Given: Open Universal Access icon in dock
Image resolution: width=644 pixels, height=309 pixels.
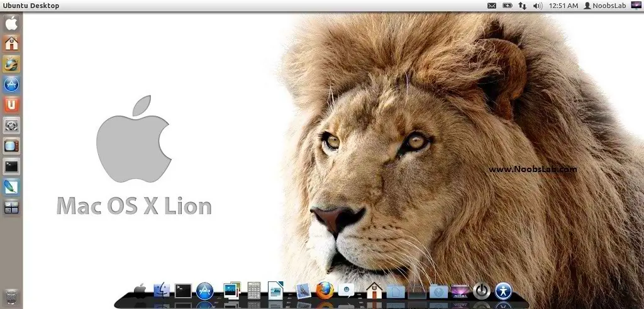Looking at the screenshot, I should (504, 291).
